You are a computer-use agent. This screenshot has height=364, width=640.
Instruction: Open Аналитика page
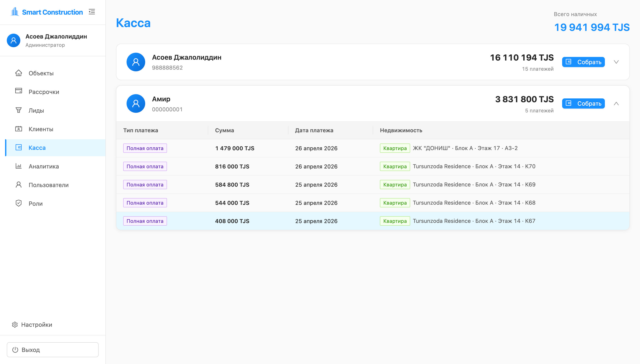pyautogui.click(x=55, y=166)
